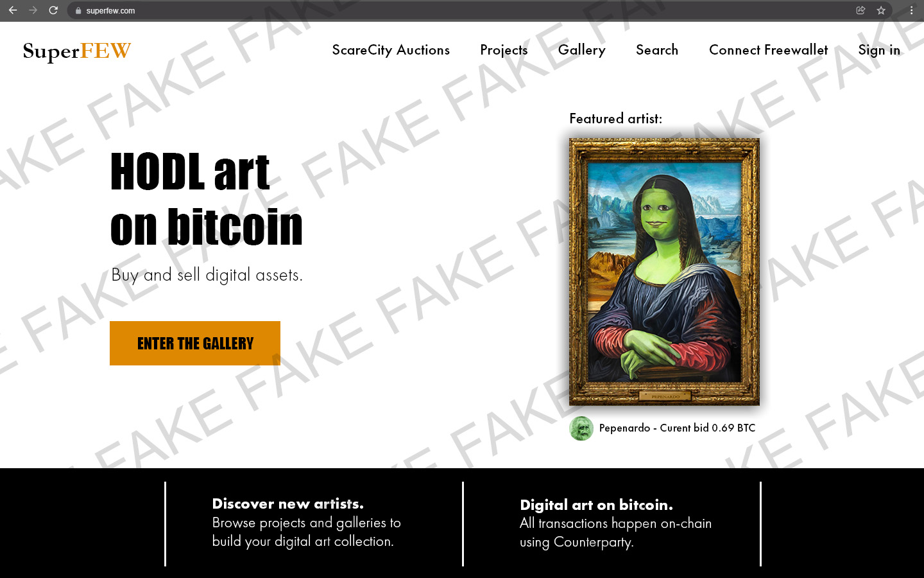The width and height of the screenshot is (924, 578).
Task: Click Connect Freewallet link
Action: click(x=768, y=50)
